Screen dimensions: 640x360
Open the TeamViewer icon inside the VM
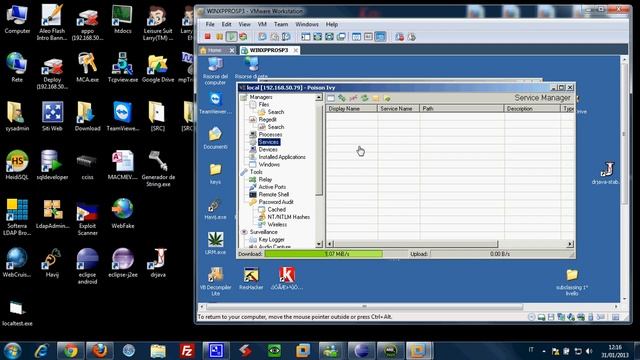pyautogui.click(x=215, y=103)
